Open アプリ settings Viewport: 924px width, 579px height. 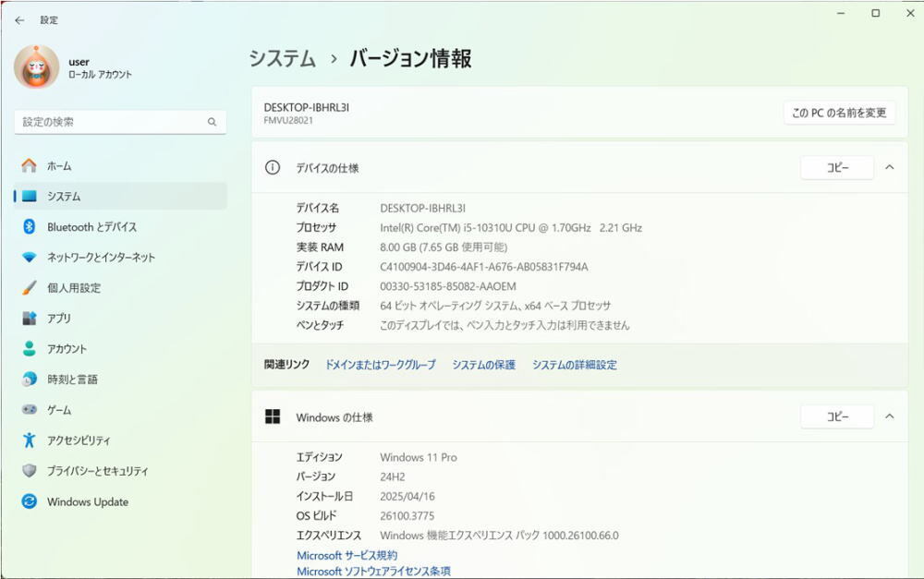point(57,319)
